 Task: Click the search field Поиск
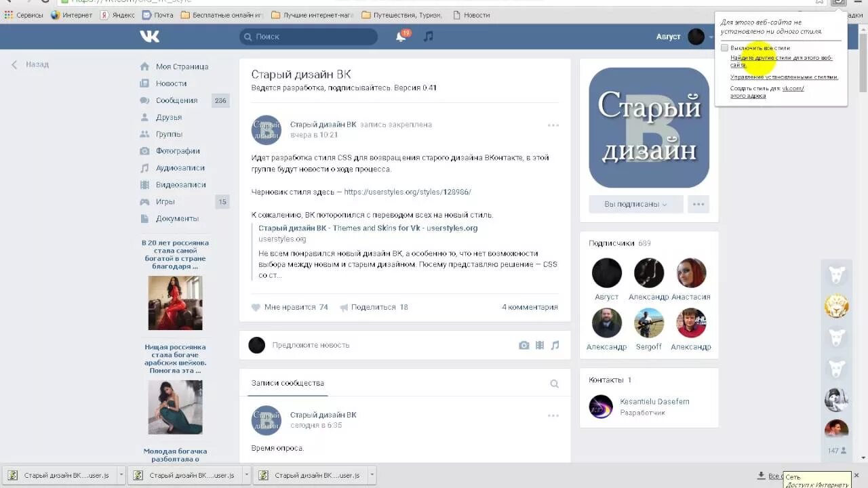[x=309, y=37]
